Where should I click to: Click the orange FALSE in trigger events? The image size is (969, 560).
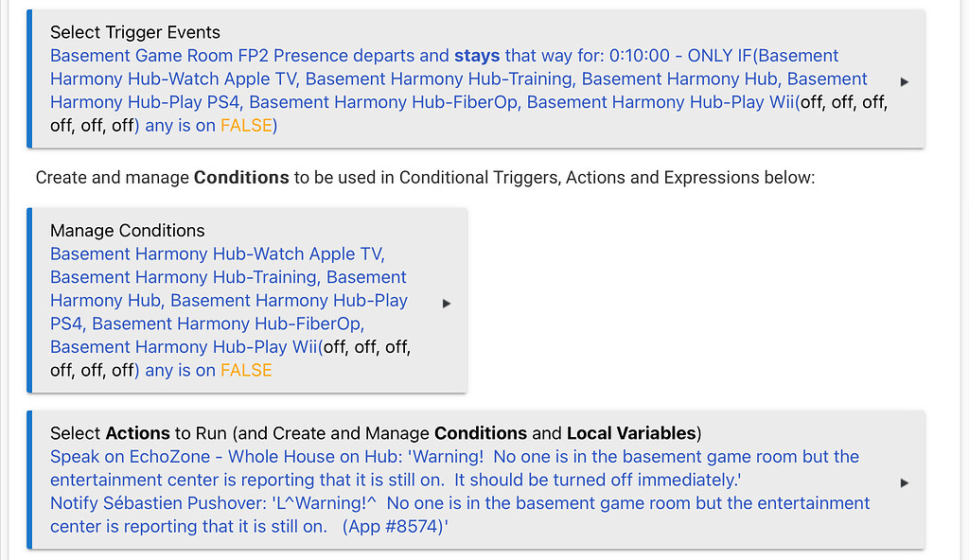pos(246,125)
